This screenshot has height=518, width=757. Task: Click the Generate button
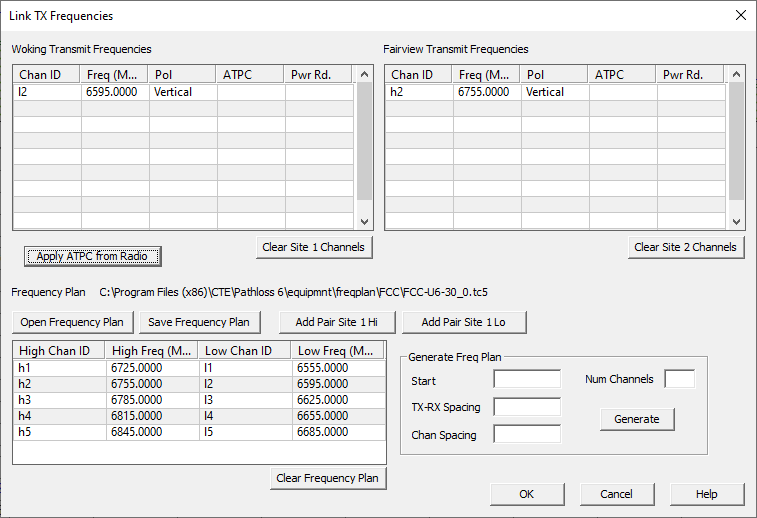(x=637, y=419)
